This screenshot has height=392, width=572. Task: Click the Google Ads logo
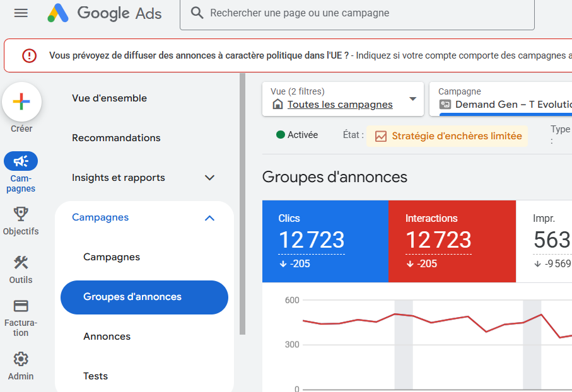[105, 13]
